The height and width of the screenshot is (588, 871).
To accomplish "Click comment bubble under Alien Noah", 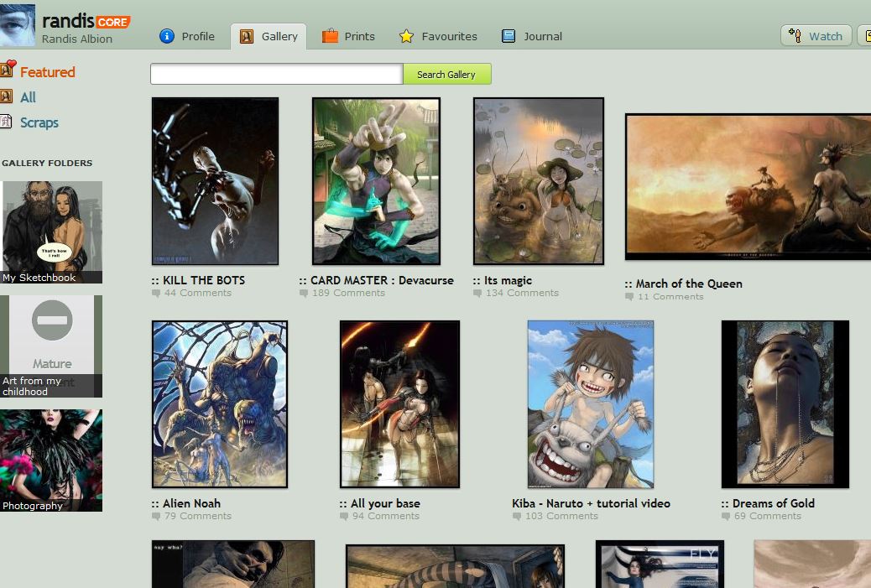I will pyautogui.click(x=156, y=517).
